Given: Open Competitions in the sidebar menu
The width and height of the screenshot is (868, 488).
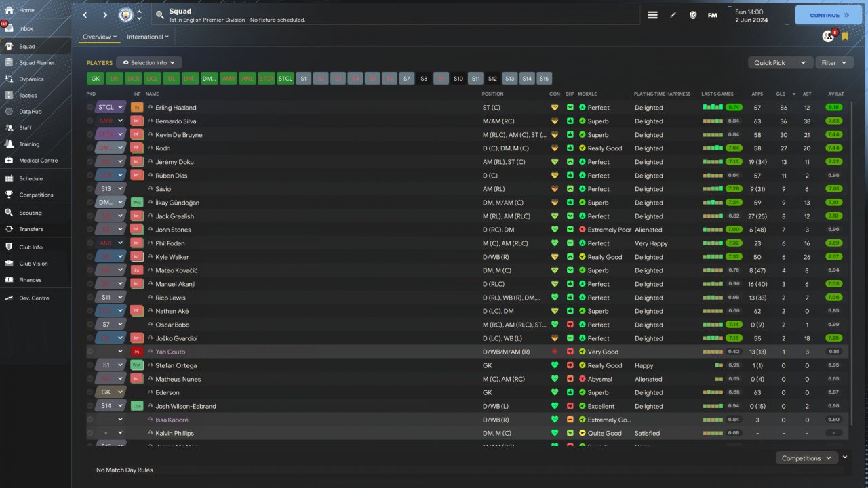Looking at the screenshot, I should point(35,195).
